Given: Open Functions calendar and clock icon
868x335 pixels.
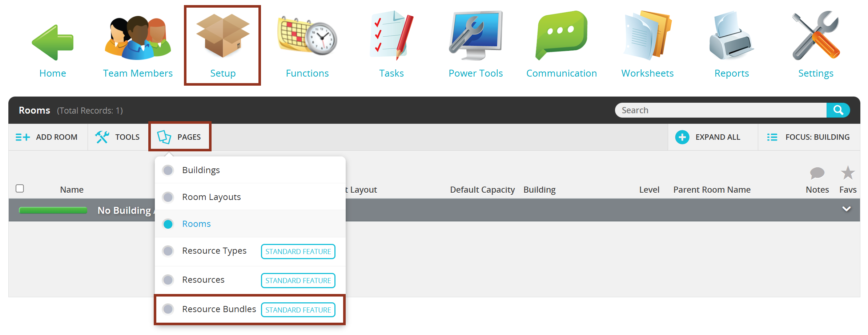Looking at the screenshot, I should point(307,36).
